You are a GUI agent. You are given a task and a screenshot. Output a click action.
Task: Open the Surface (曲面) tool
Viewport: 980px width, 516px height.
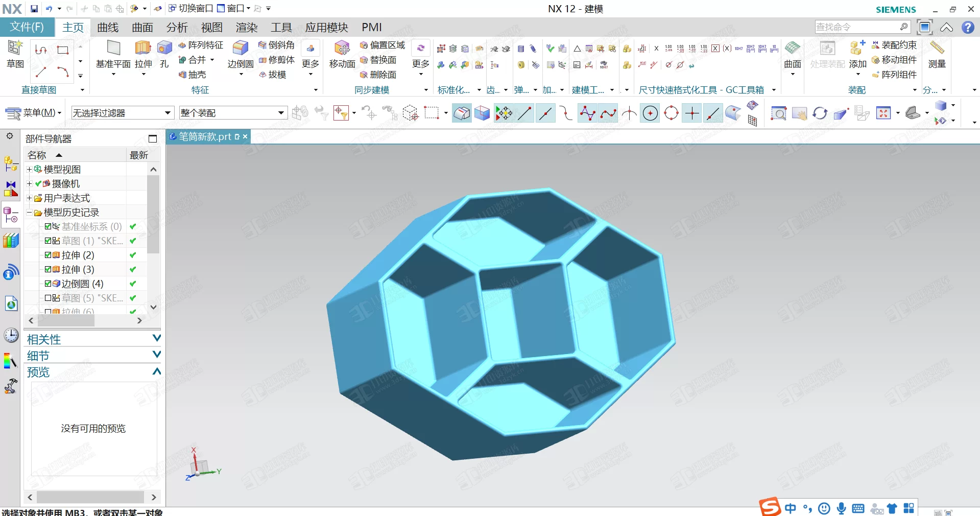pos(793,54)
